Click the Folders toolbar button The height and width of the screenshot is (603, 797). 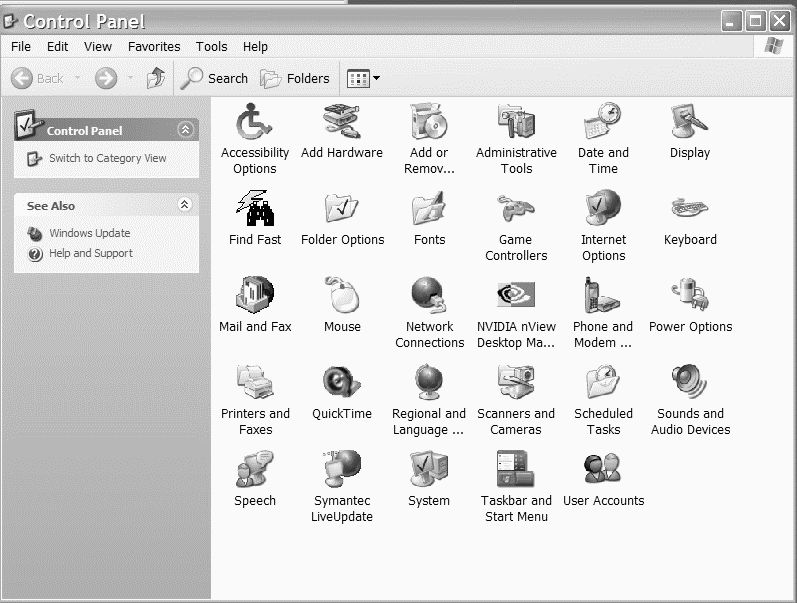(x=295, y=78)
